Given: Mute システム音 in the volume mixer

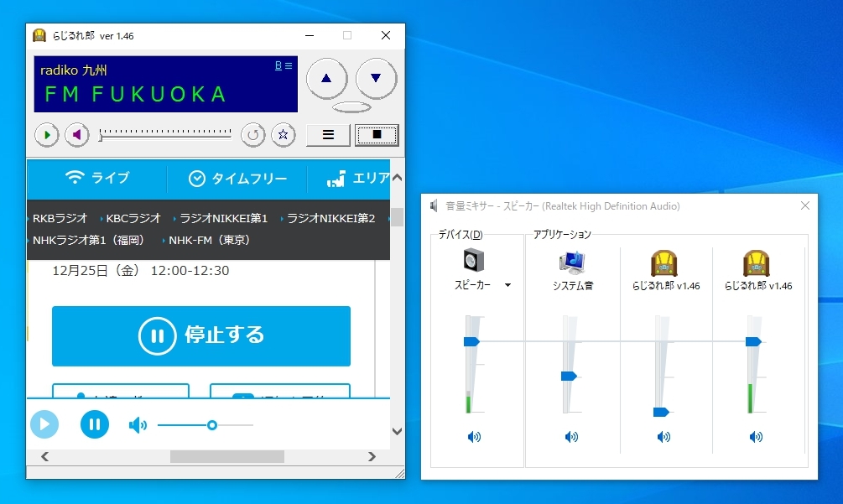Looking at the screenshot, I should (x=571, y=437).
